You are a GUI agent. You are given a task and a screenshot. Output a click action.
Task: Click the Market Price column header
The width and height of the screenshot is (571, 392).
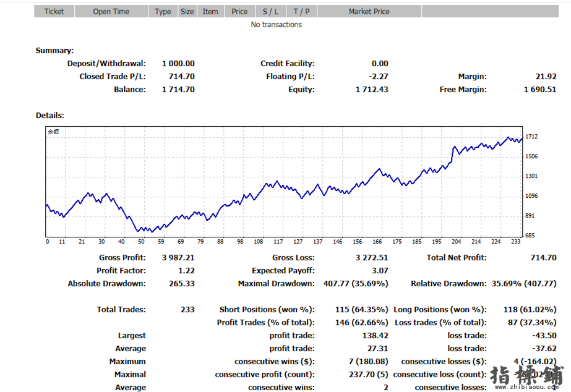click(x=369, y=11)
